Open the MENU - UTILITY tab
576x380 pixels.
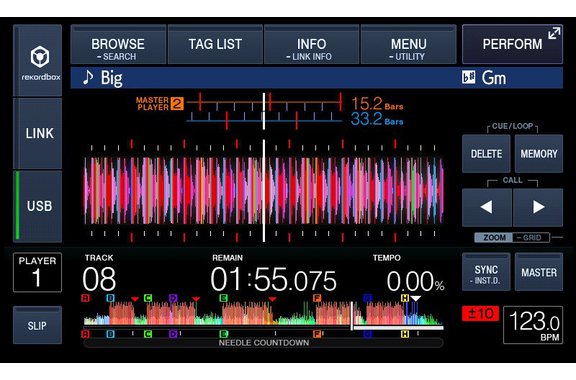[408, 44]
